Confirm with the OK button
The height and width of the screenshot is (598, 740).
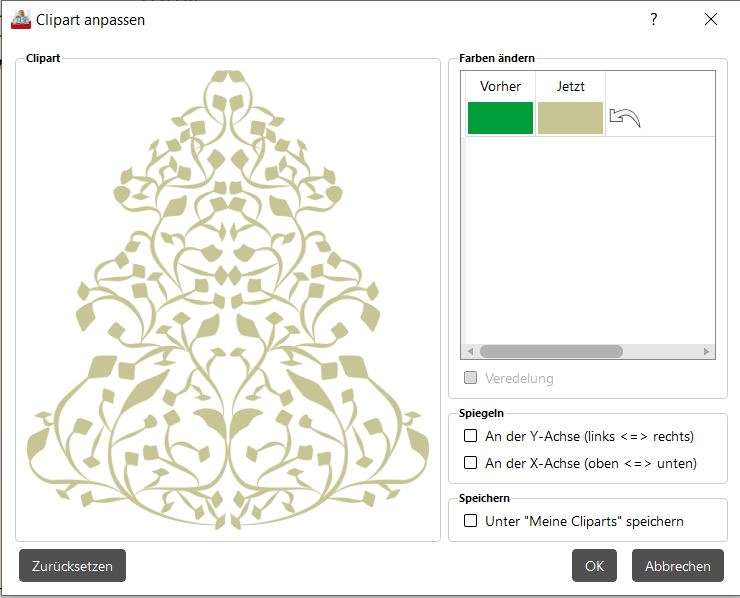(x=594, y=566)
